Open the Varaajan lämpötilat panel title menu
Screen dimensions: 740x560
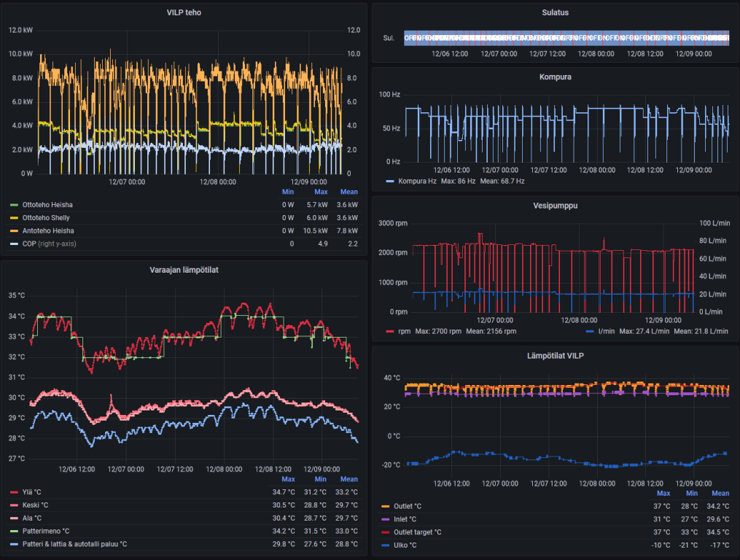[x=184, y=270]
